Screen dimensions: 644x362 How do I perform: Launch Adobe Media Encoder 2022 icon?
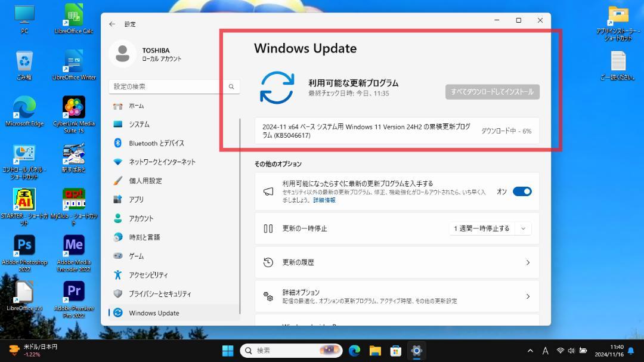pos(74,253)
